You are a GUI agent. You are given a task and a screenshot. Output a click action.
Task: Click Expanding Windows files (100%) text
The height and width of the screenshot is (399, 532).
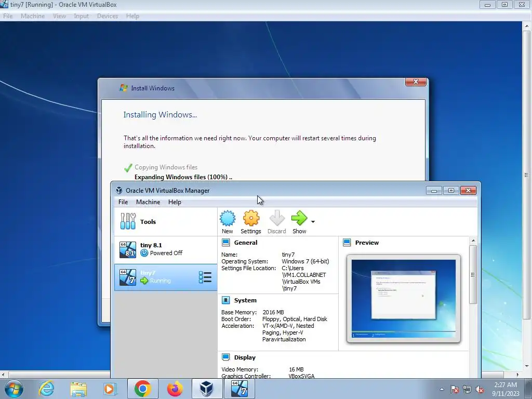tap(183, 177)
